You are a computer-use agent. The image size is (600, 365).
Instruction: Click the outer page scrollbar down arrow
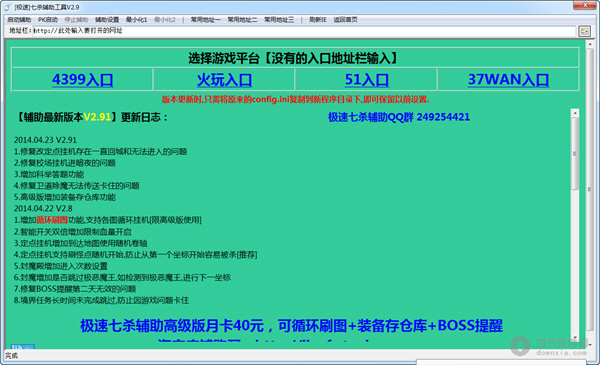point(590,344)
